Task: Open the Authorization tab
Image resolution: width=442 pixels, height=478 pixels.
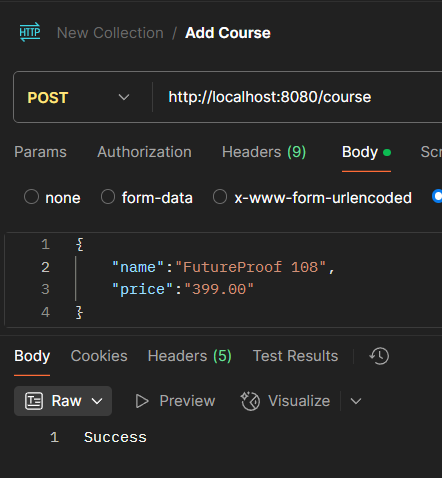Action: click(x=144, y=152)
